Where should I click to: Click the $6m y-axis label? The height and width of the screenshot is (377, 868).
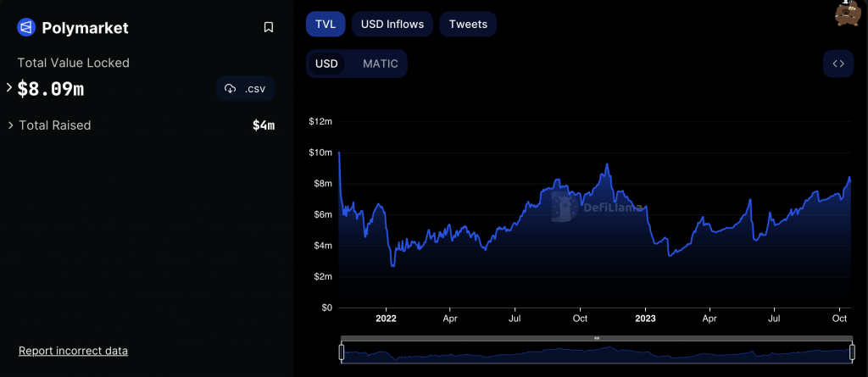tap(323, 214)
